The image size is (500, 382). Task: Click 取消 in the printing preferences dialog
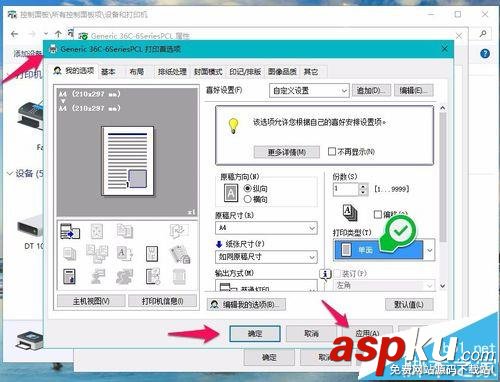point(311,333)
